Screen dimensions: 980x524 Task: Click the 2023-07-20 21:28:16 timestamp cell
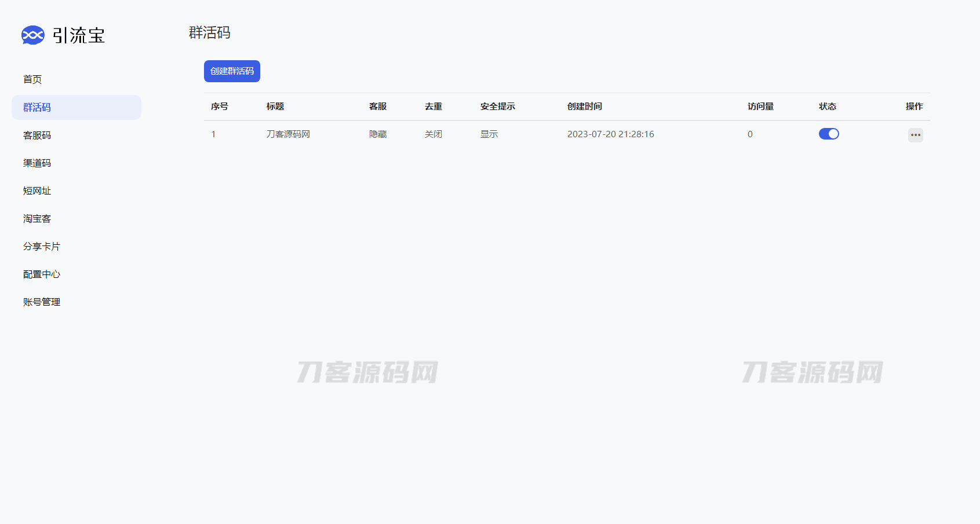pyautogui.click(x=610, y=134)
